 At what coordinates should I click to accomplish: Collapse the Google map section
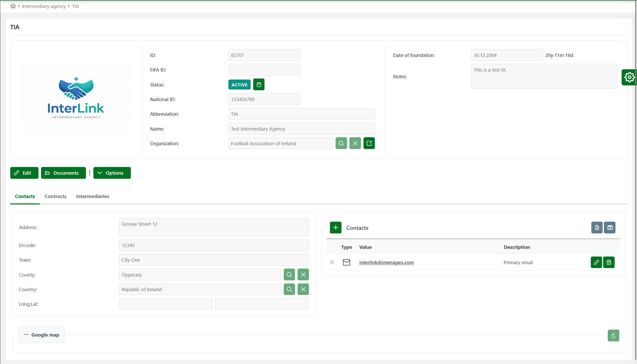[42, 335]
